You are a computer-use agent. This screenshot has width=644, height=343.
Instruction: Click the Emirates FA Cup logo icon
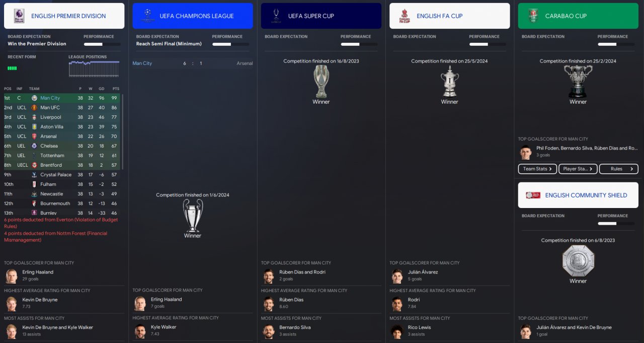[x=405, y=16]
